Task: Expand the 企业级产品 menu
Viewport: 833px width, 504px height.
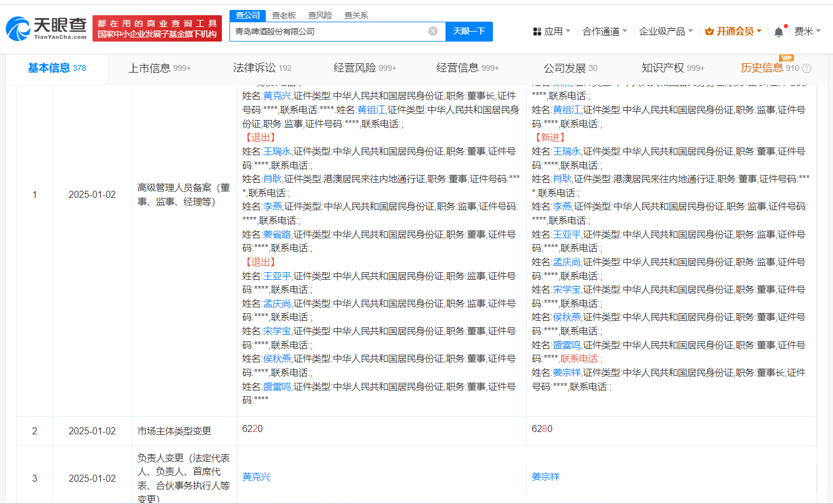Action: coord(666,32)
